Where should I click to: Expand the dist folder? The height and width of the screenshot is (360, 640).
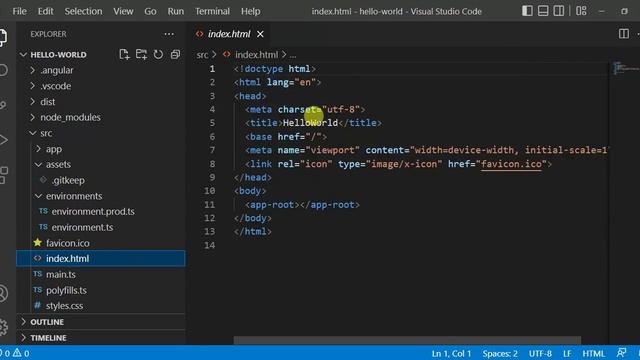pyautogui.click(x=32, y=102)
